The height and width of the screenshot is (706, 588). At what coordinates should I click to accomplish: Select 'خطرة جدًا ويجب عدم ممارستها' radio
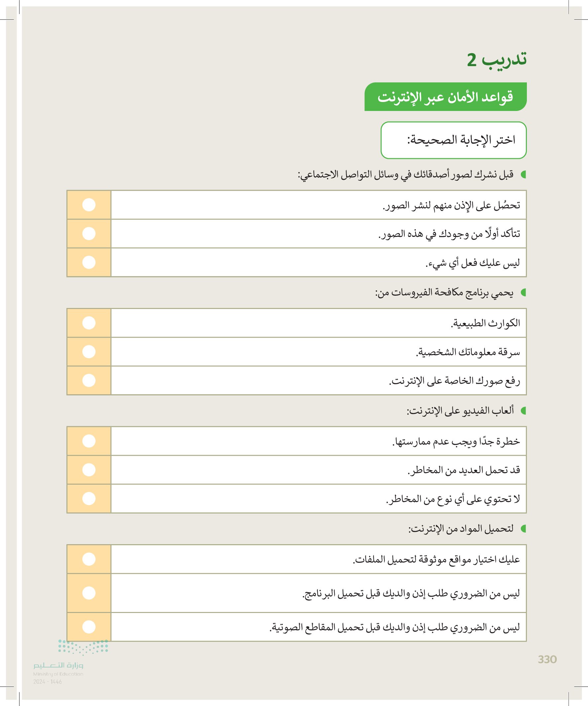89,441
